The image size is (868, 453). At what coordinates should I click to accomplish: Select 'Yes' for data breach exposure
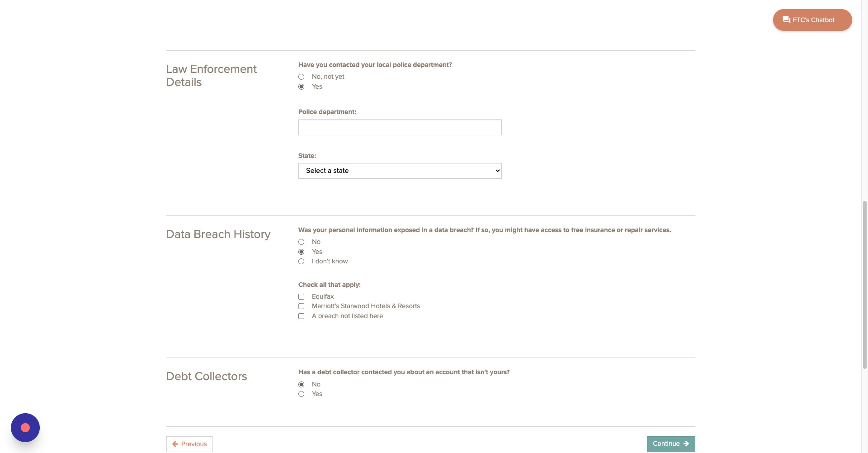click(x=302, y=252)
